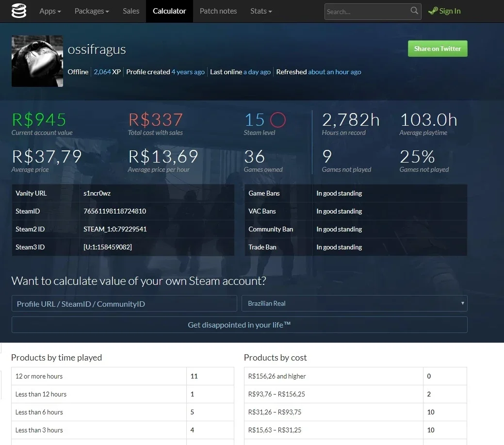Screen dimensions: 504x445
Task: Open the ossifragus avatar image
Action: (x=37, y=61)
